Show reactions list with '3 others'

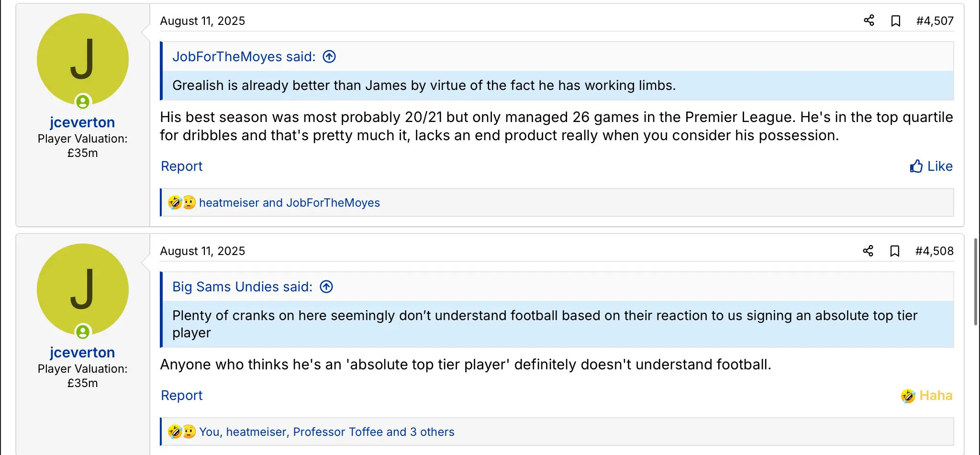[x=326, y=432]
